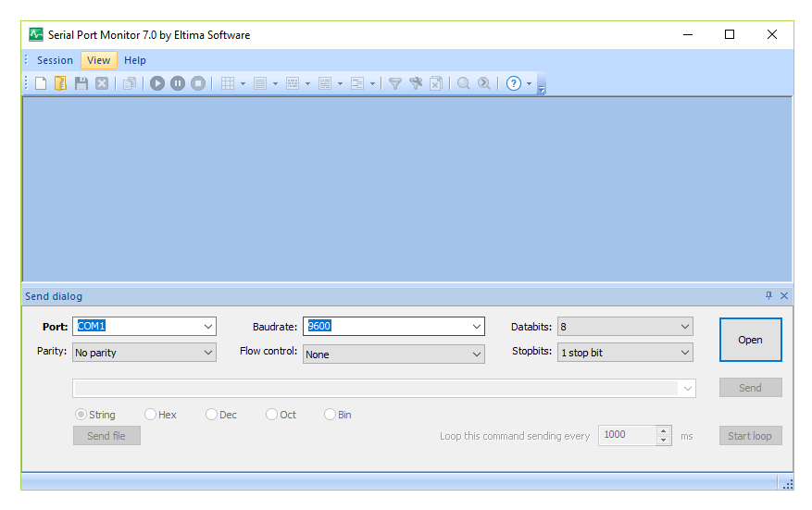
Task: Open the Help menu
Action: (134, 60)
